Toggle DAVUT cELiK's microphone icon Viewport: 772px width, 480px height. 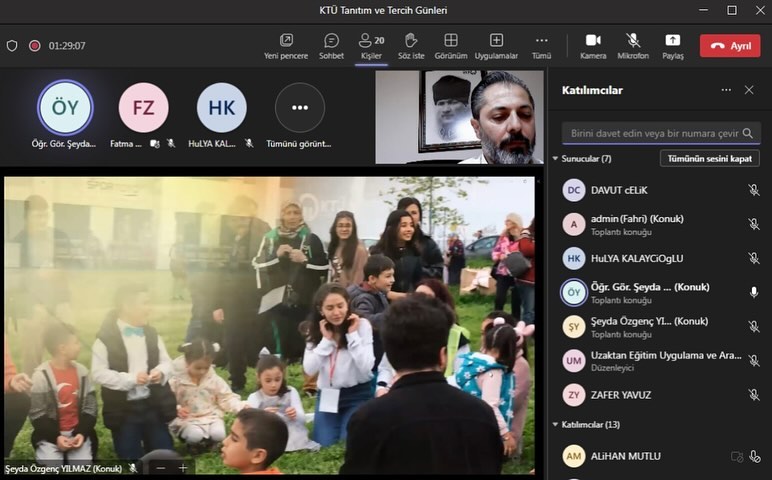754,190
